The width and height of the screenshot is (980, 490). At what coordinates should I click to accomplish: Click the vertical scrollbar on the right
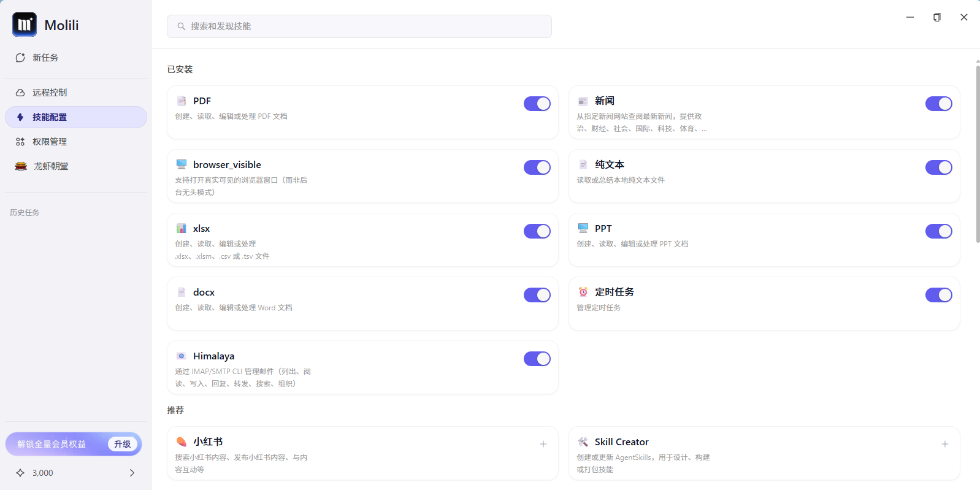(978, 153)
